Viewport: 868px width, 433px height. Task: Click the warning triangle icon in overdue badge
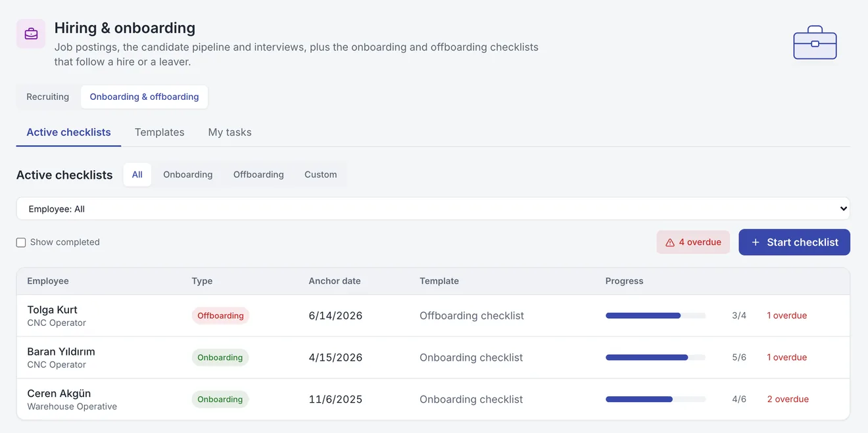pos(670,242)
